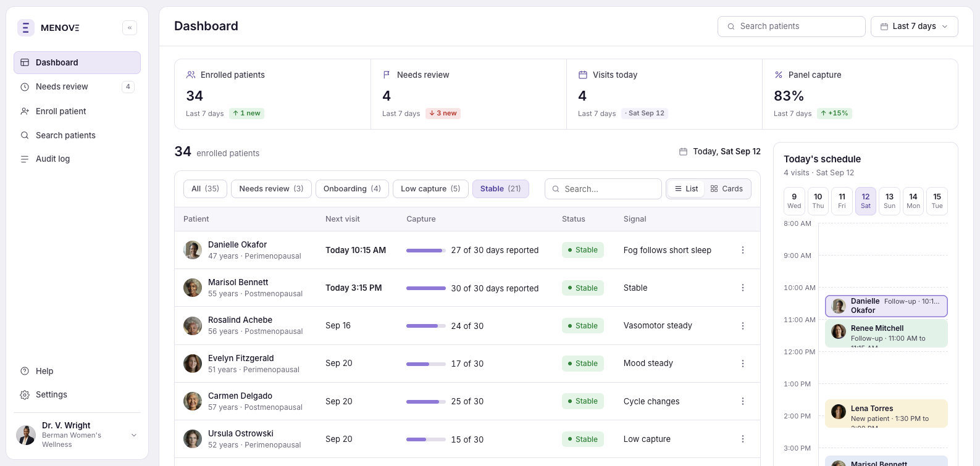
Task: Click Danielle Okafor's capture progress bar
Action: [x=426, y=251]
